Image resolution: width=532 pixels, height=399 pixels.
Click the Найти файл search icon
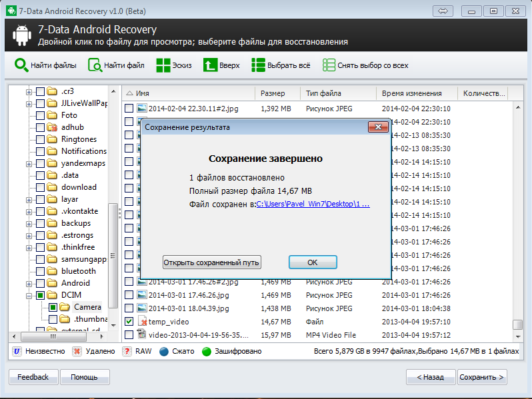coord(95,65)
